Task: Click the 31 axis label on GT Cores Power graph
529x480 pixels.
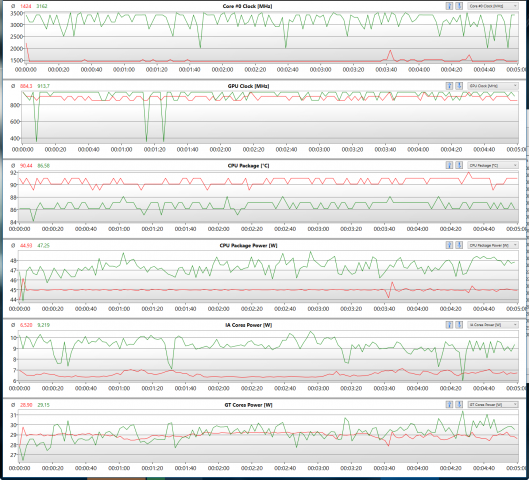Action: point(13,415)
